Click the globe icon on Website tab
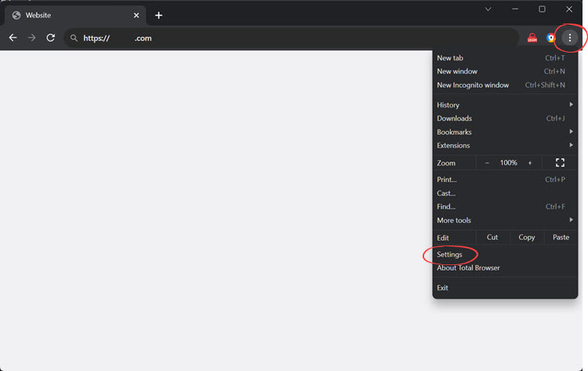The height and width of the screenshot is (371, 588). [x=16, y=15]
